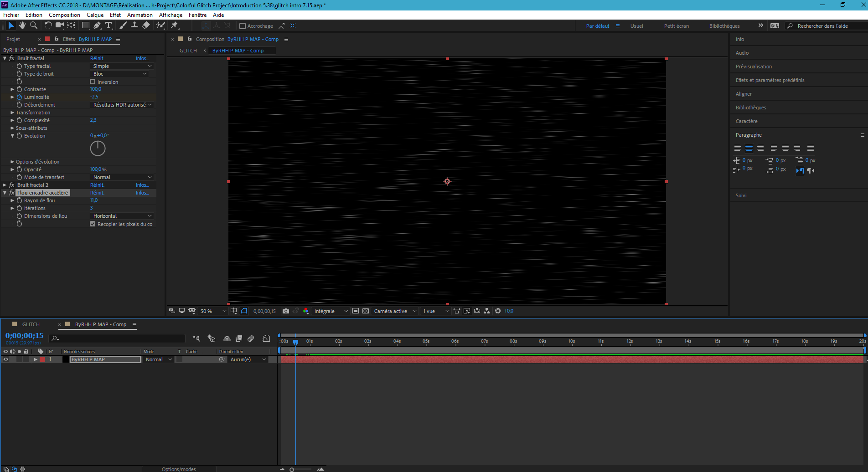This screenshot has height=472, width=868.
Task: Expand Options d'évolution group
Action: pyautogui.click(x=12, y=162)
